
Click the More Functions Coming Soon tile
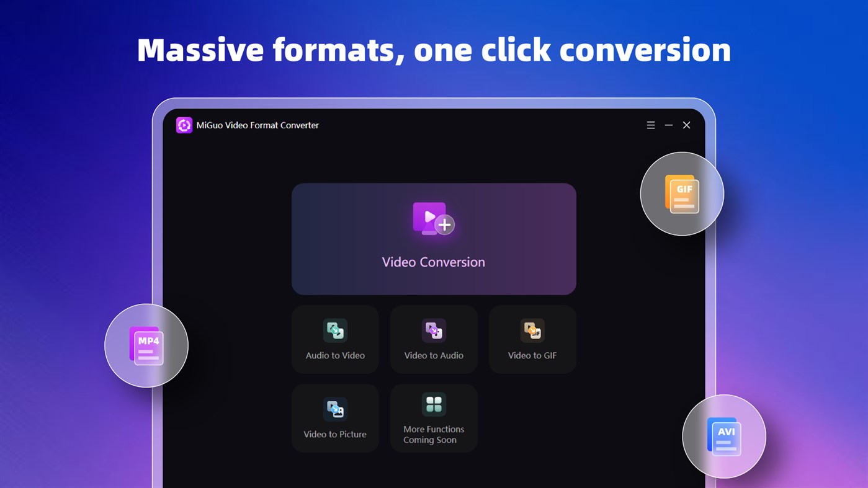(434, 417)
